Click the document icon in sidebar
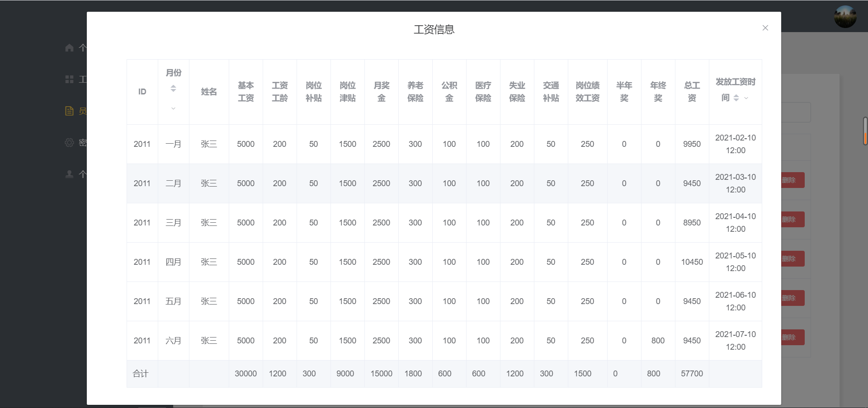868x408 pixels. pyautogui.click(x=69, y=111)
